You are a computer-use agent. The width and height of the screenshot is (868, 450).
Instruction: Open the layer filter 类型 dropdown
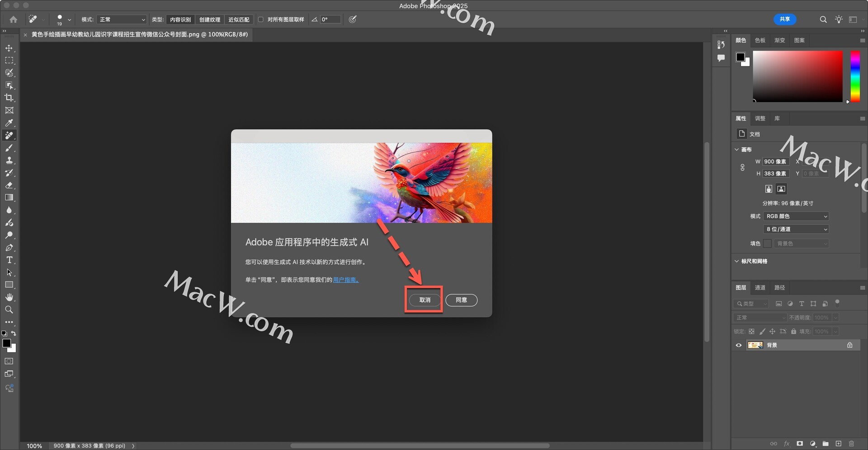tap(751, 304)
